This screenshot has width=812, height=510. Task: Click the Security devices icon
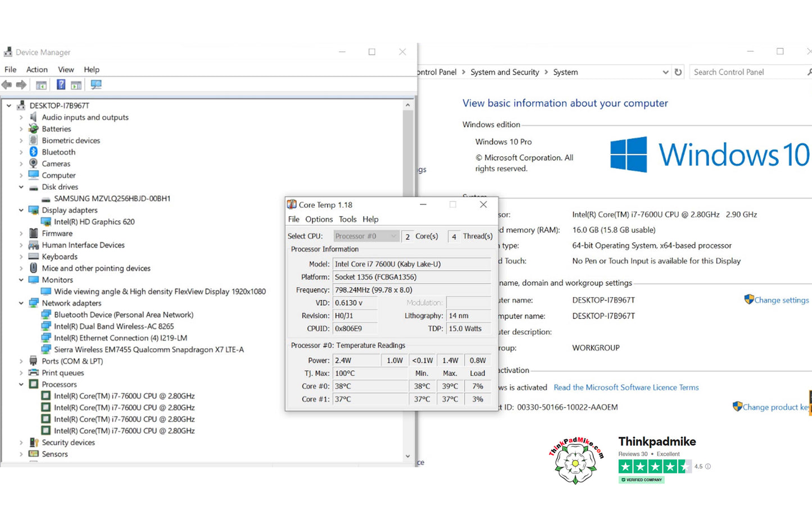pyautogui.click(x=33, y=443)
